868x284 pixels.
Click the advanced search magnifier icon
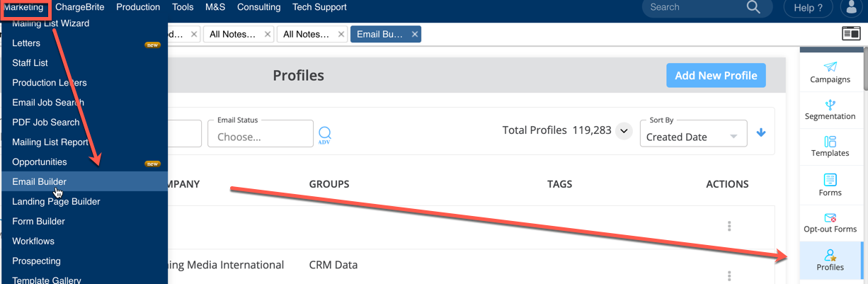(324, 135)
